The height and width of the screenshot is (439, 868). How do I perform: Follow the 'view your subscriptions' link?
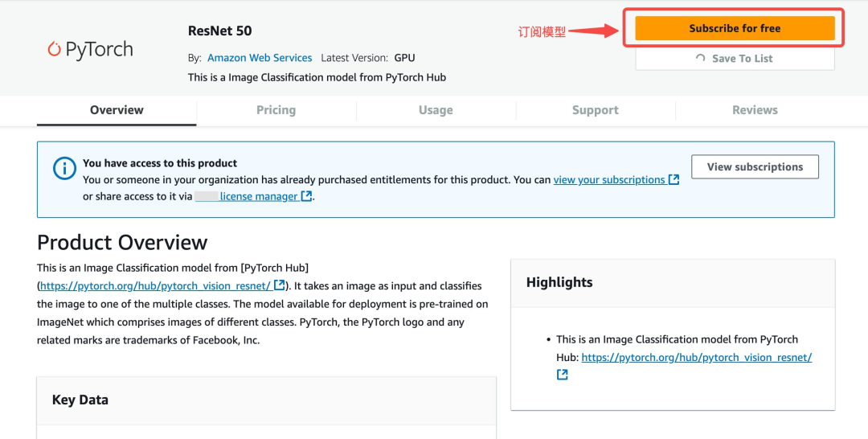point(609,180)
